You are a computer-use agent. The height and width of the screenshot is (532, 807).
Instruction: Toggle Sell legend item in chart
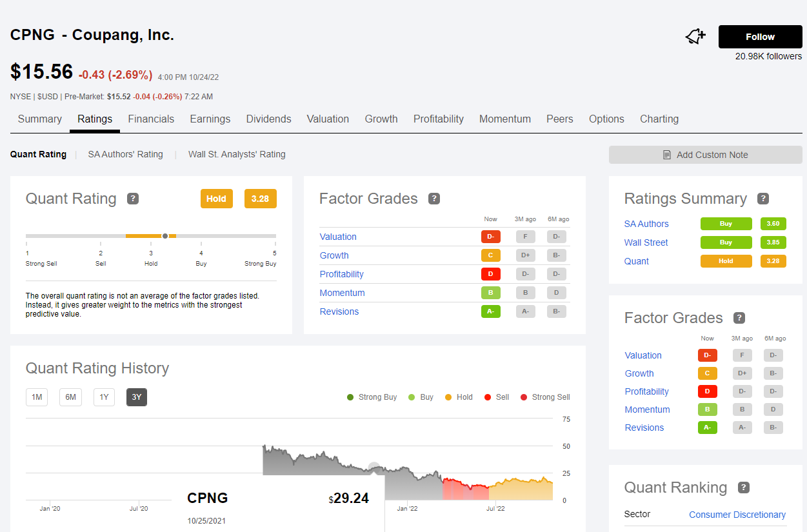pos(497,397)
